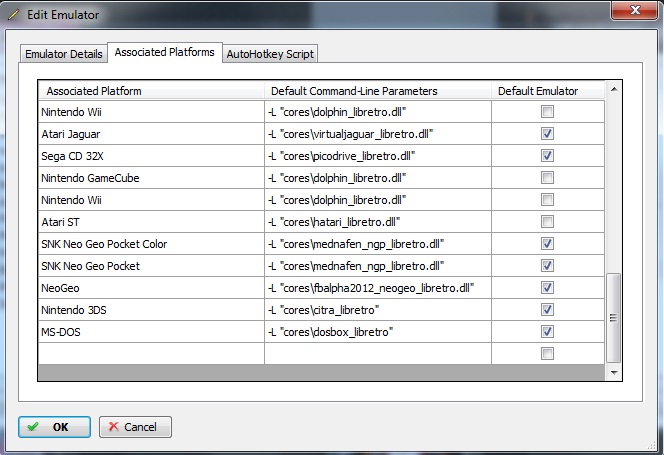Select the hatari_libretro.dll parameters cell
Viewport: 664px width, 455px height.
(x=378, y=222)
